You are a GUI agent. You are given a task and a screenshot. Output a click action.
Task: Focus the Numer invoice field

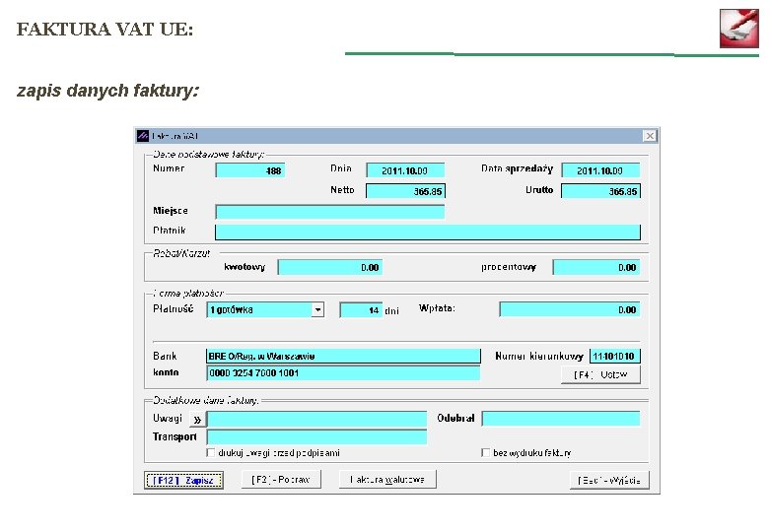point(250,170)
